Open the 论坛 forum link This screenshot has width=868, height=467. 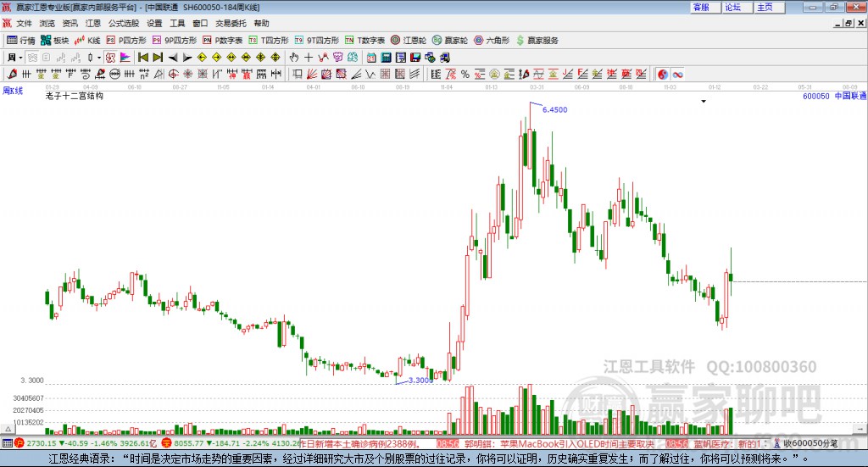[733, 7]
